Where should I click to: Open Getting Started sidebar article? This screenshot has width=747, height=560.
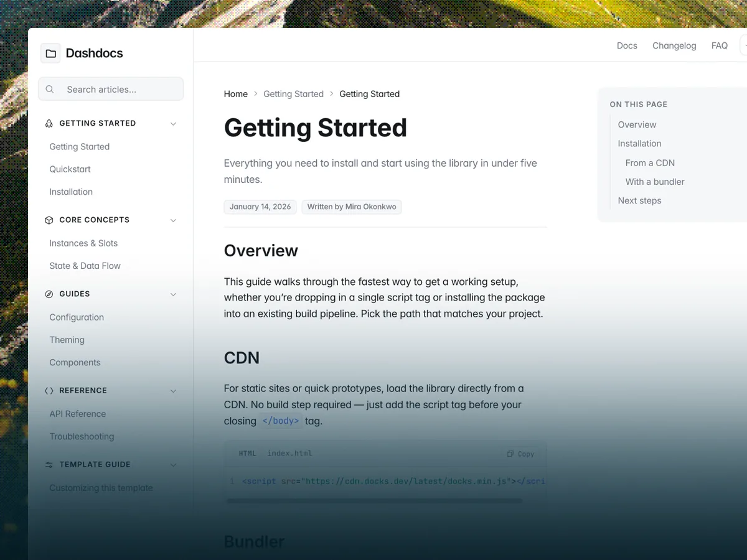[80, 147]
